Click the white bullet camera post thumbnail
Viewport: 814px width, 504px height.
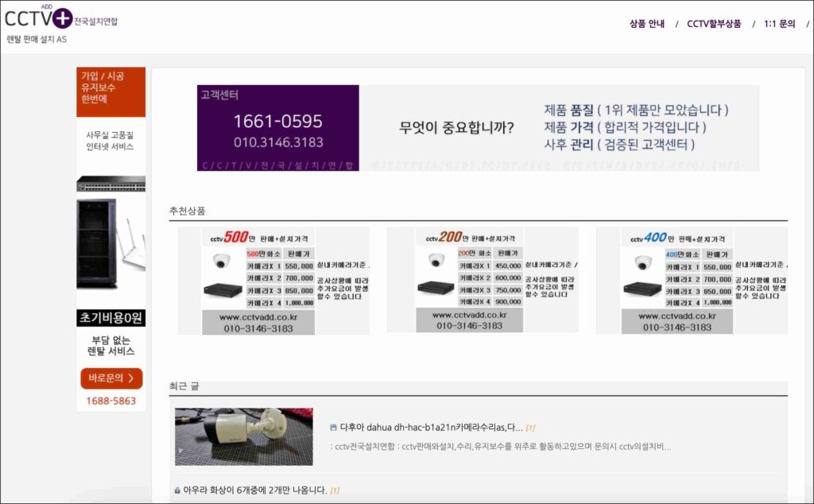pyautogui.click(x=243, y=436)
